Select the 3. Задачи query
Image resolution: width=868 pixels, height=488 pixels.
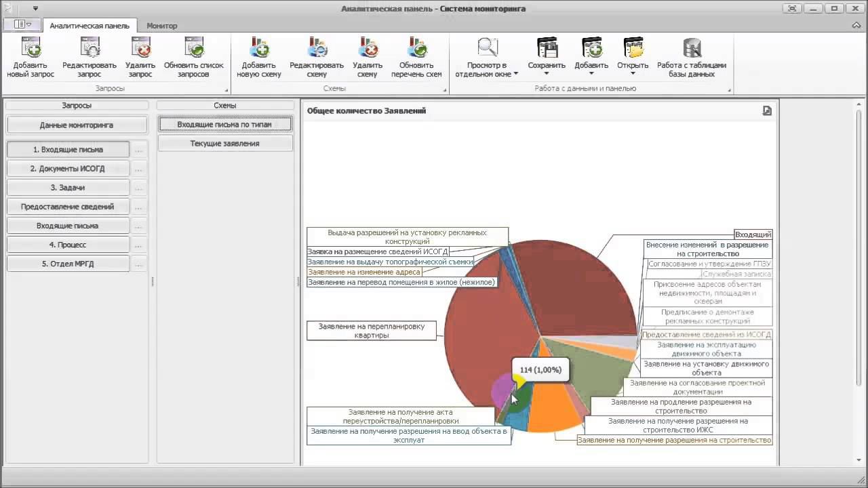68,188
